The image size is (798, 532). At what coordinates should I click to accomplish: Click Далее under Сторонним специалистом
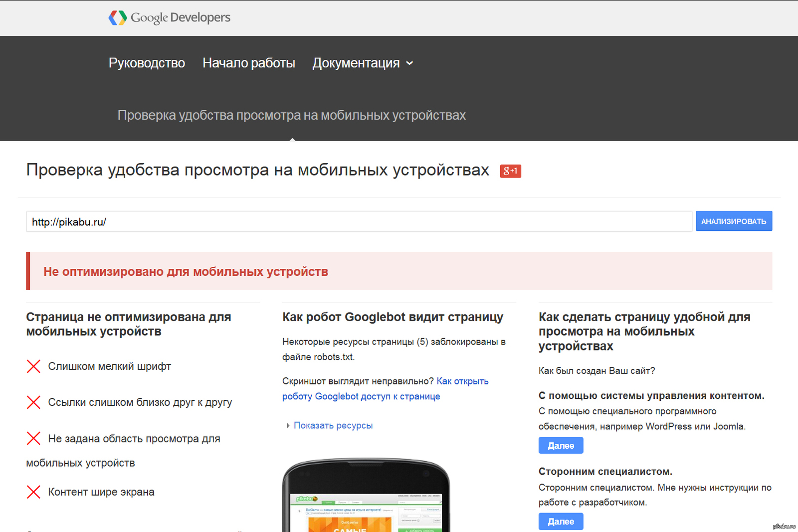561,521
